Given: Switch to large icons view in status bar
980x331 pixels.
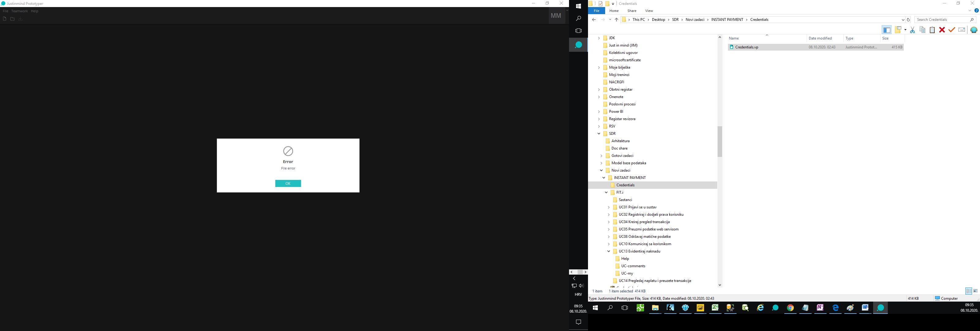Looking at the screenshot, I should 975,291.
